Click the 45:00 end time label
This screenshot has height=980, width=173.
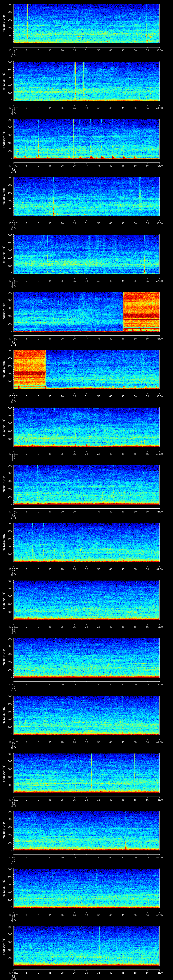(x=160, y=915)
